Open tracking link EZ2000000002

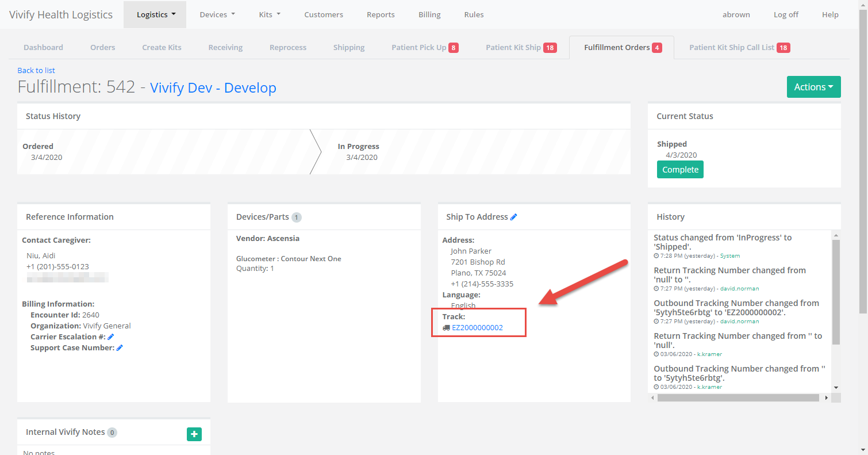tap(477, 328)
